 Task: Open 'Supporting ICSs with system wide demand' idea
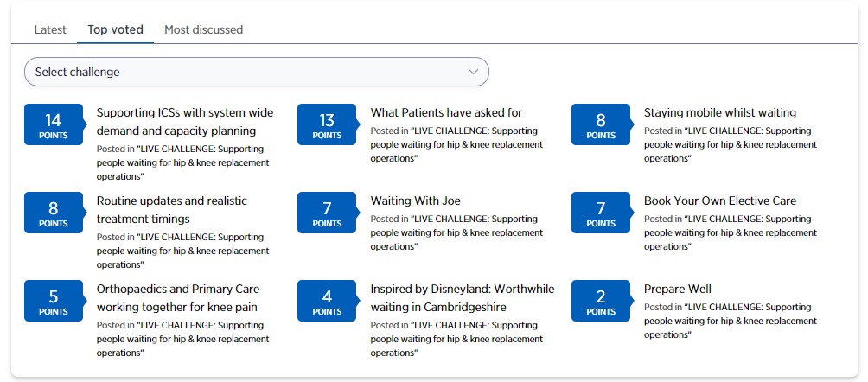tap(185, 122)
